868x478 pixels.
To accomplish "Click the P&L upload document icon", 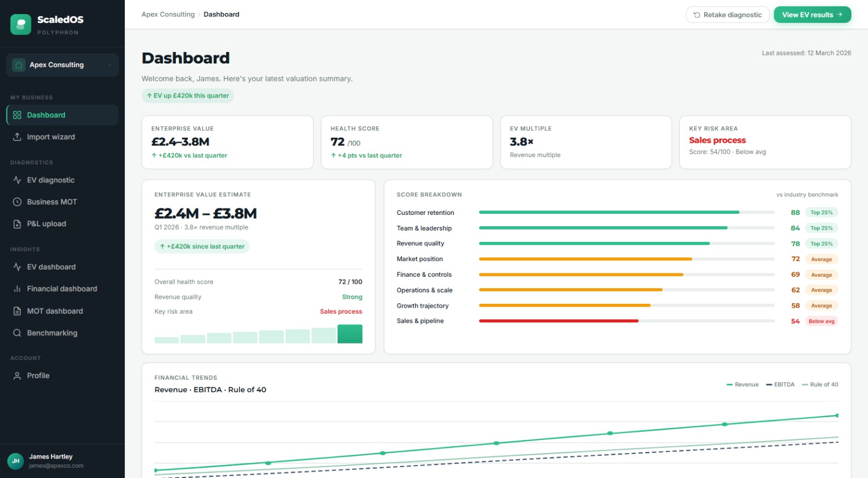I will (x=17, y=224).
